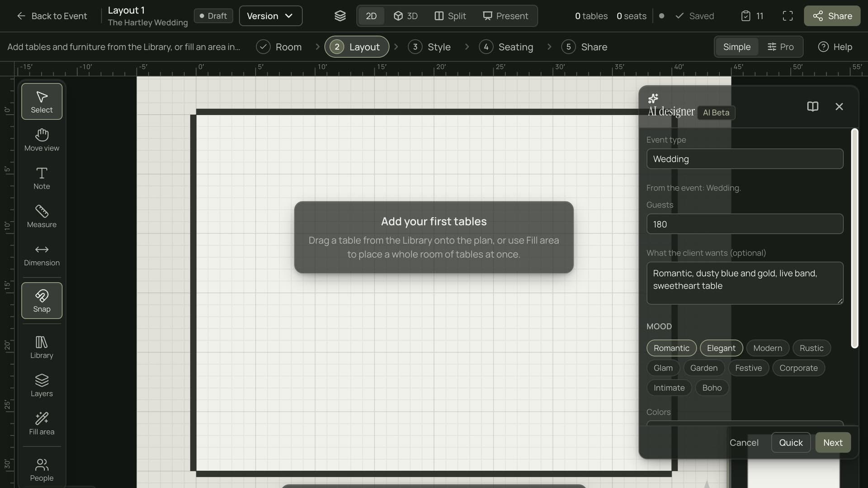Pick the Note text tool

pyautogui.click(x=42, y=178)
